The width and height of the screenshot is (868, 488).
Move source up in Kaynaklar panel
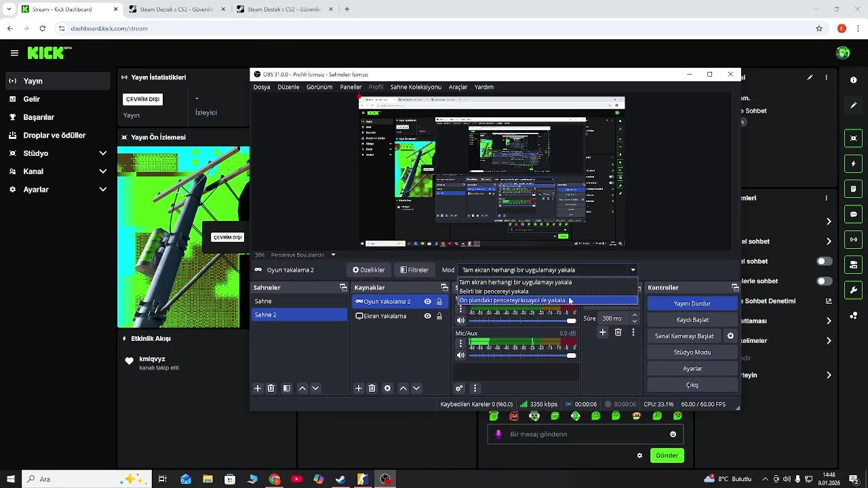(403, 388)
